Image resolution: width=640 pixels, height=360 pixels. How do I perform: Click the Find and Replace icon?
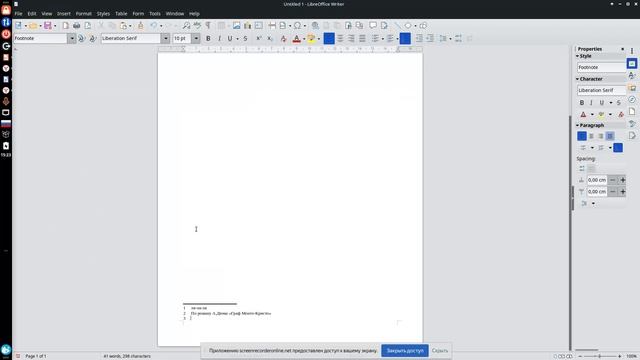coord(186,26)
